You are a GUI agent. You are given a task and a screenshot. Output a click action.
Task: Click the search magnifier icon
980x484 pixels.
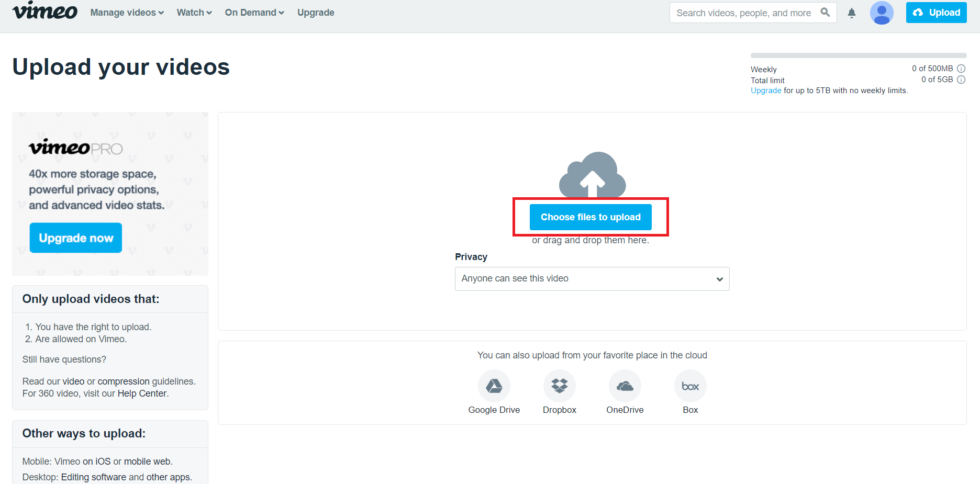[825, 13]
